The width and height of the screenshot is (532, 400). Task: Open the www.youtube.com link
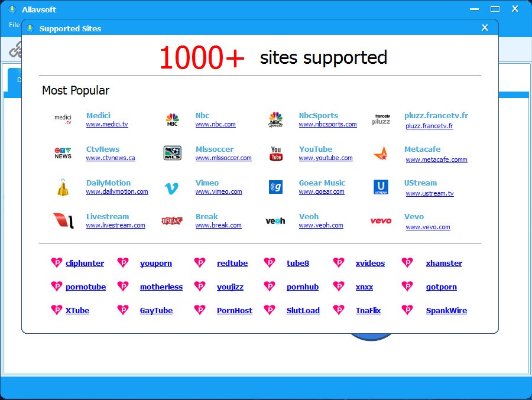point(326,158)
